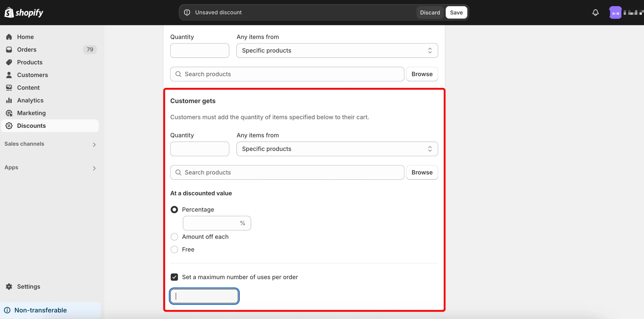Click the Settings gear icon
The image size is (644, 319).
click(x=9, y=286)
